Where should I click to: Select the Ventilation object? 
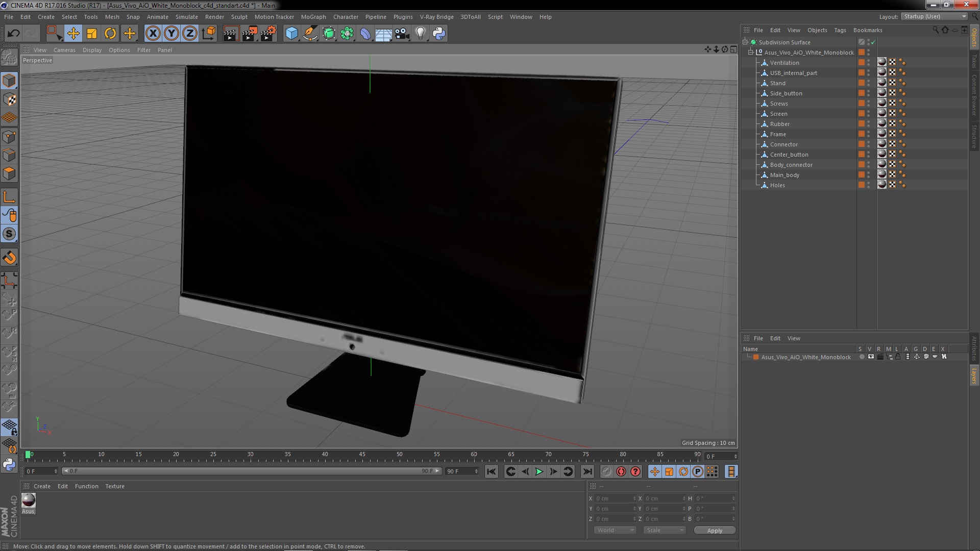coord(785,63)
